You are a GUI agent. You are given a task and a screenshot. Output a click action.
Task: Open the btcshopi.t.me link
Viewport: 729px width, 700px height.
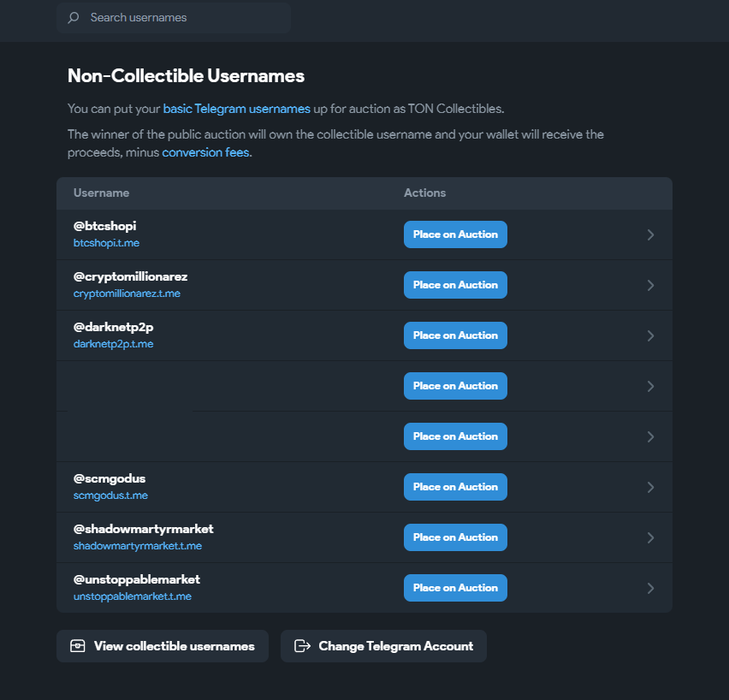click(106, 243)
